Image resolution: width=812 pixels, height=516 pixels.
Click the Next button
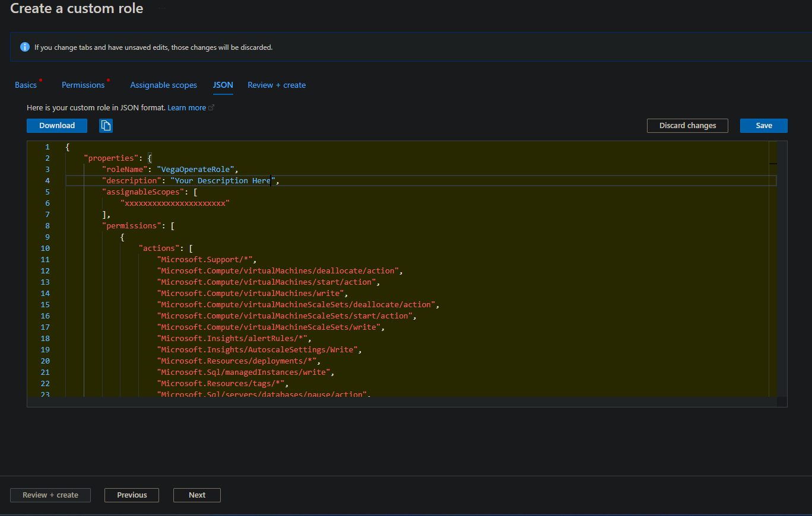point(197,495)
